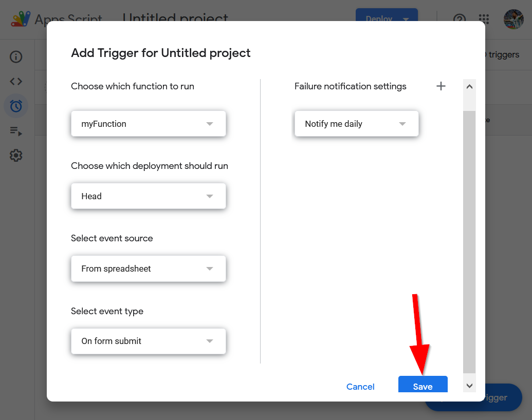Image resolution: width=532 pixels, height=420 pixels.
Task: Expand the myFunction dropdown
Action: coord(148,124)
